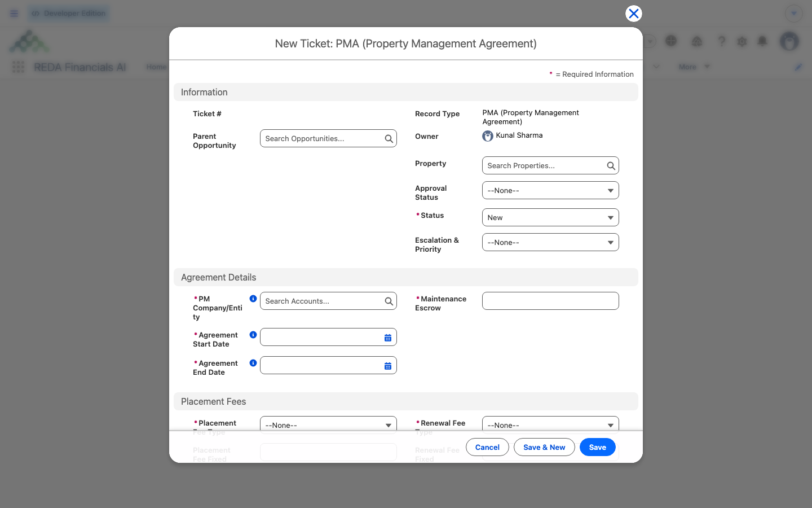Open the calendar picker for Agreement Start Date
Viewport: 812px width, 508px height.
tap(388, 338)
